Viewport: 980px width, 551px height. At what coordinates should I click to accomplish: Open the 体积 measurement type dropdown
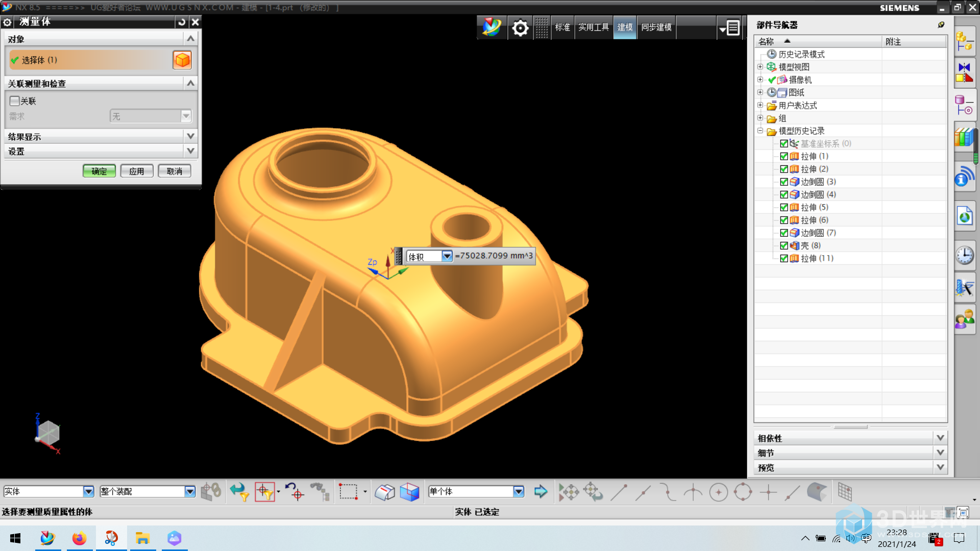[447, 256]
